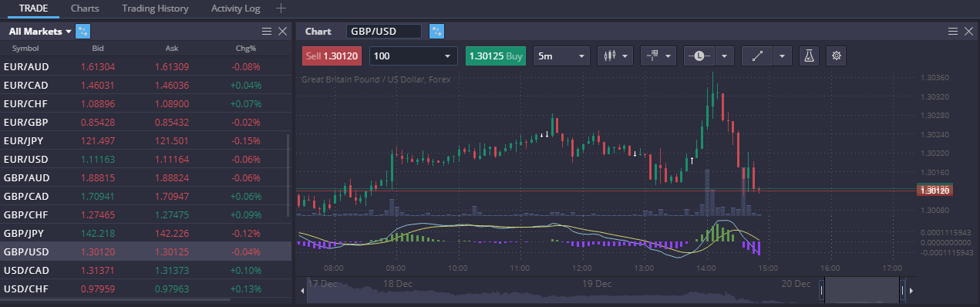This screenshot has width=980, height=307.
Task: Add a new workspace tab with the plus icon
Action: coord(281,8)
